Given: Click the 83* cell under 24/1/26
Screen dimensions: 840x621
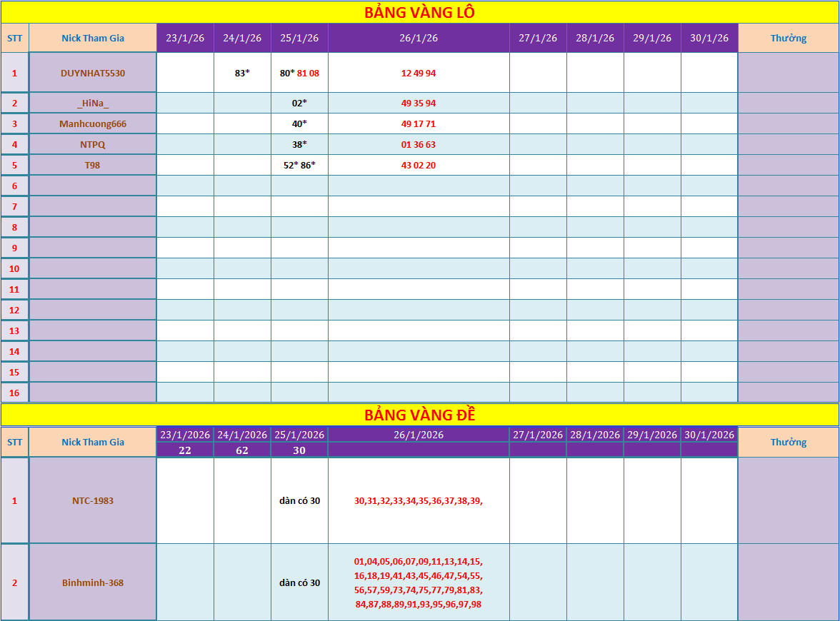Looking at the screenshot, I should 242,73.
